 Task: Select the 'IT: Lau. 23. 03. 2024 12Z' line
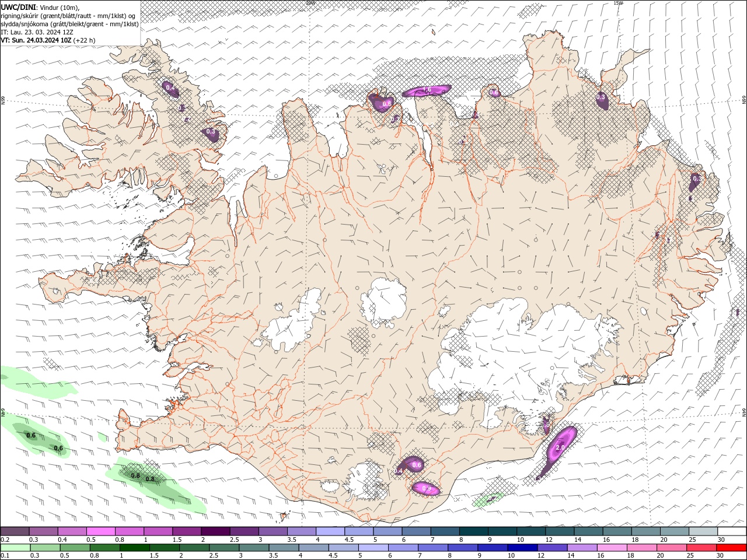point(37,32)
